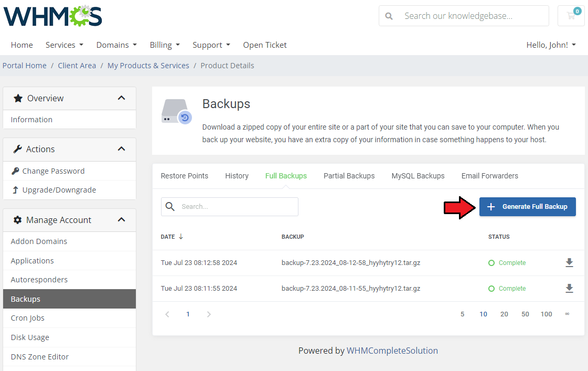
Task: Open the Support dropdown menu
Action: pos(211,45)
